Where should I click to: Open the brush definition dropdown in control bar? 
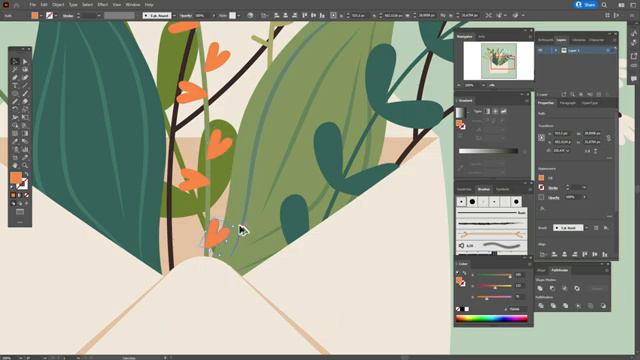tap(174, 16)
